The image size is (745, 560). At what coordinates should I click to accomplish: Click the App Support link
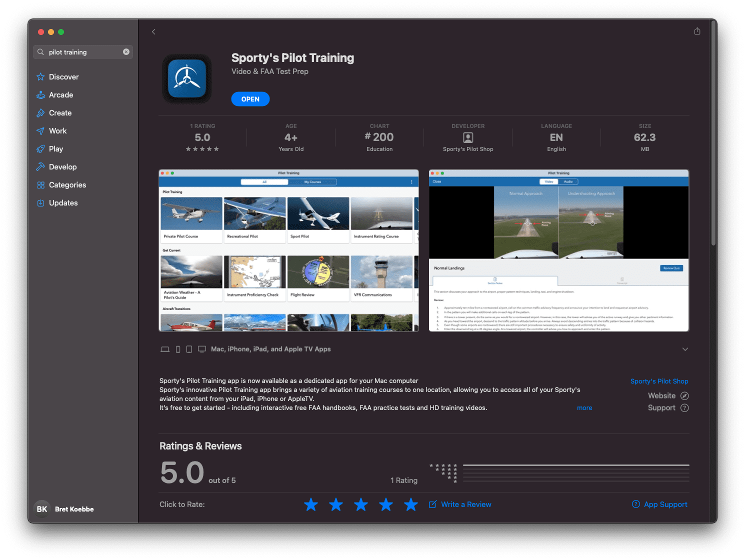click(x=659, y=504)
